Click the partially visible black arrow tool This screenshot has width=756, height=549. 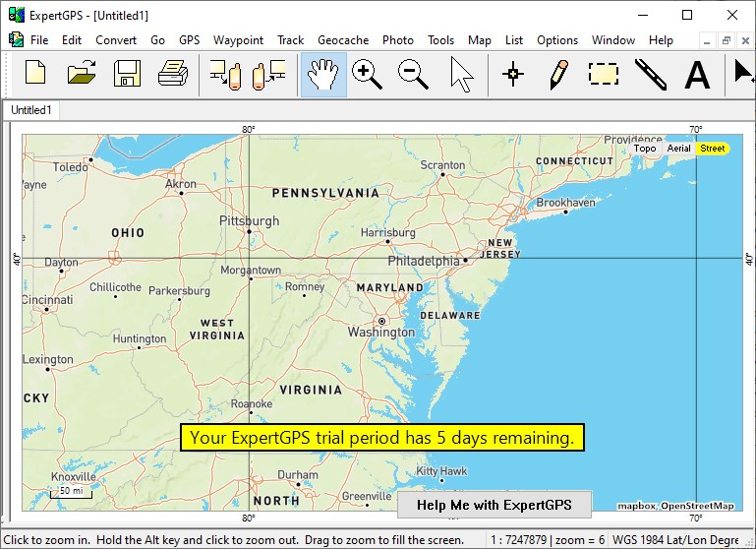[x=744, y=74]
